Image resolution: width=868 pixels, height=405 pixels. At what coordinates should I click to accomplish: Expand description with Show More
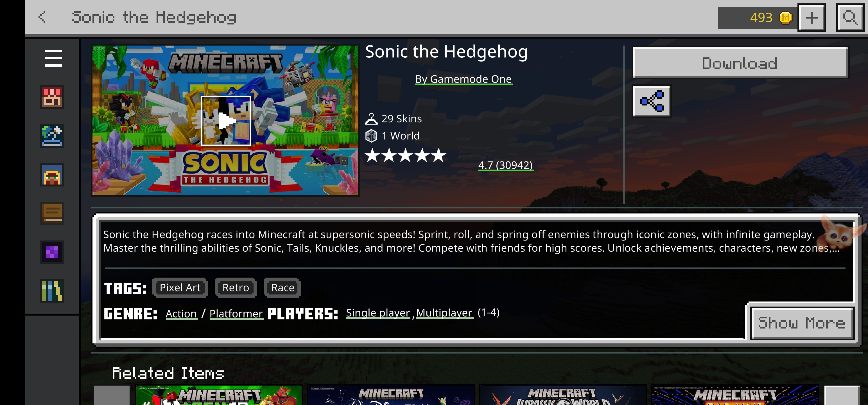[802, 323]
